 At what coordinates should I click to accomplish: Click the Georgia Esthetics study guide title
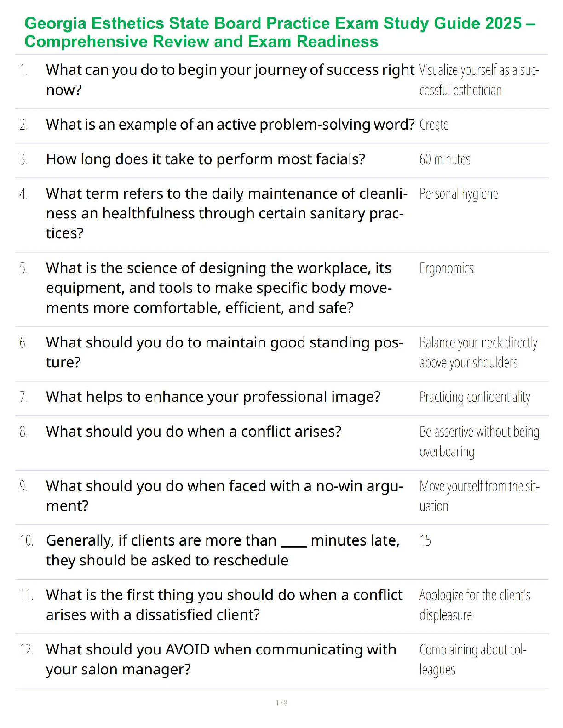(280, 32)
